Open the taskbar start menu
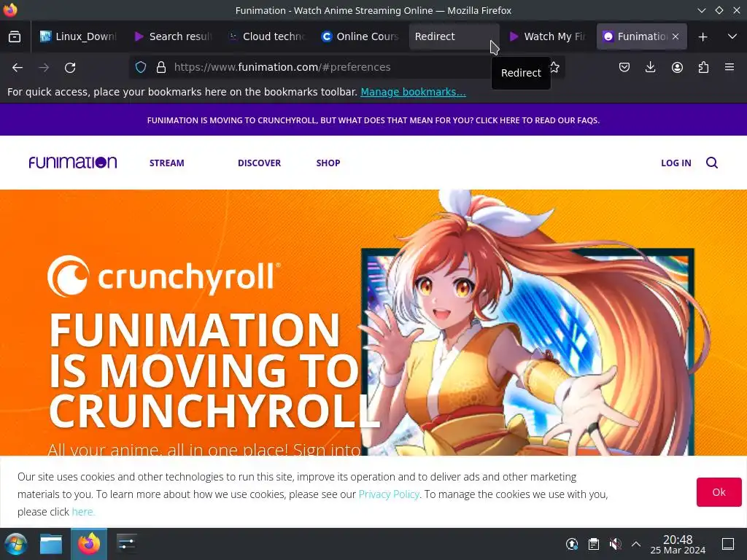This screenshot has width=747, height=560. coord(16,544)
